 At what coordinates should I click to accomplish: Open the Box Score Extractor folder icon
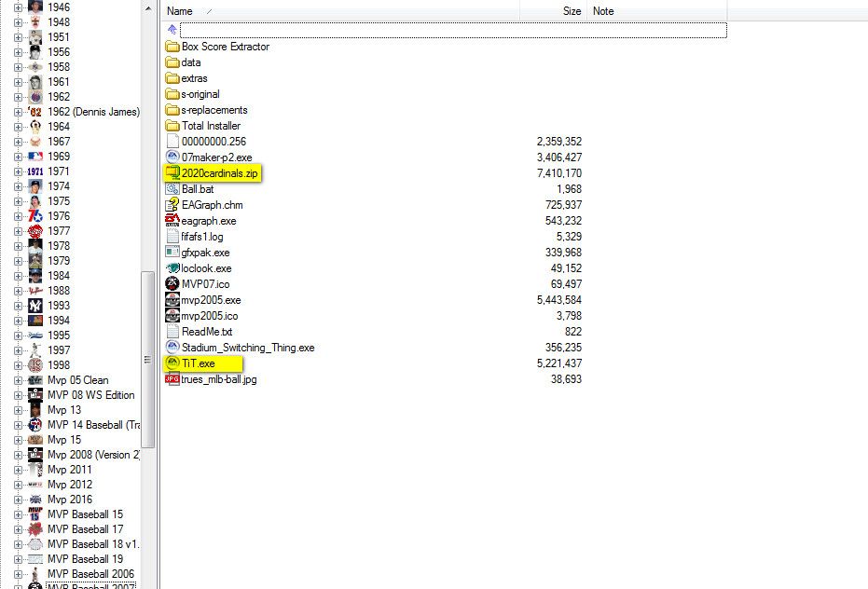[172, 47]
